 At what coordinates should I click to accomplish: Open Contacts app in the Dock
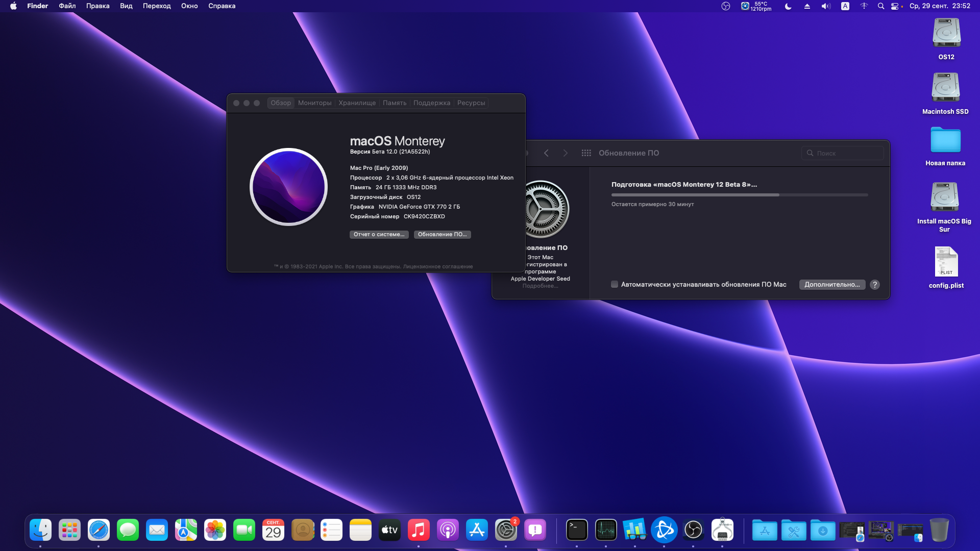point(302,530)
